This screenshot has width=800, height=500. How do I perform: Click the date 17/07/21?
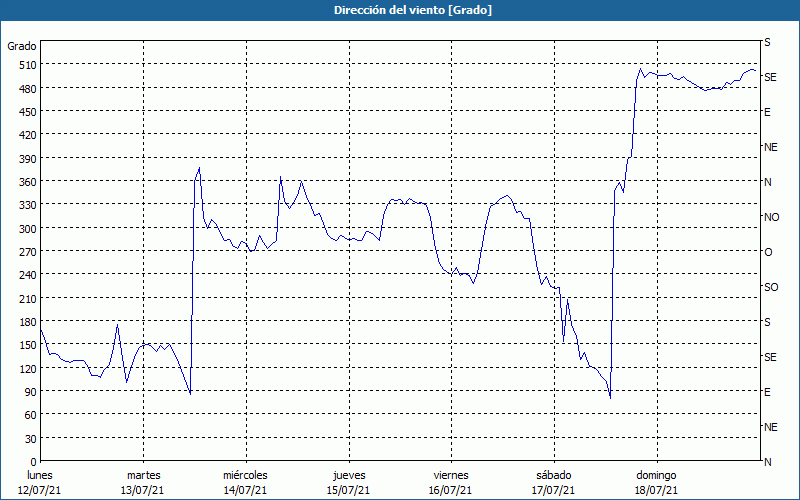point(553,490)
